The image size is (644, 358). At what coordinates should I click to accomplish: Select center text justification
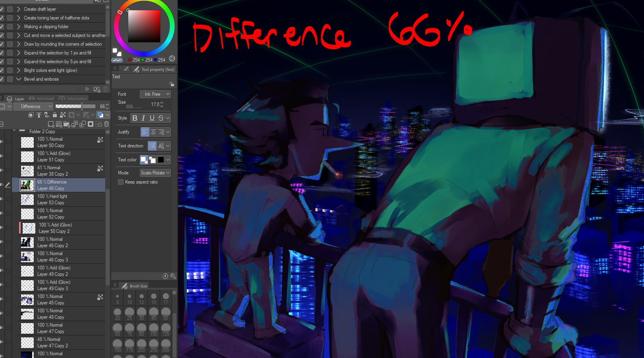point(153,132)
